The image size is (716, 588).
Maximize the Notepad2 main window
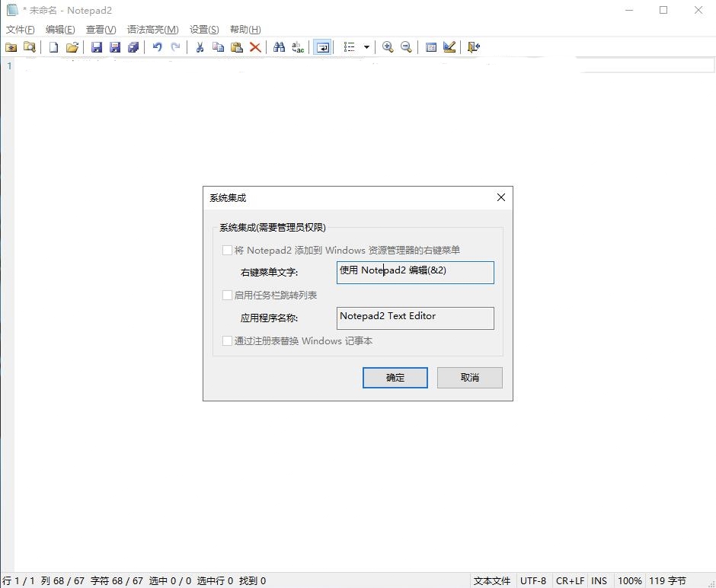(663, 10)
